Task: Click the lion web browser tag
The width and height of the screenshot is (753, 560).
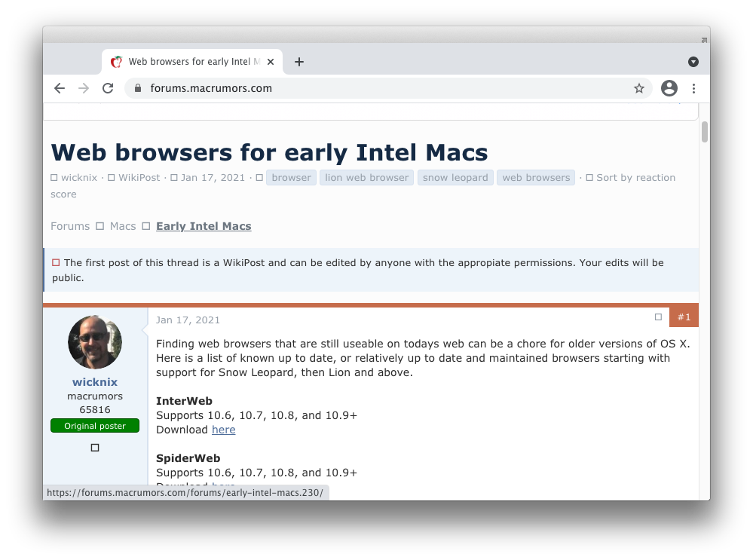Action: click(x=366, y=178)
